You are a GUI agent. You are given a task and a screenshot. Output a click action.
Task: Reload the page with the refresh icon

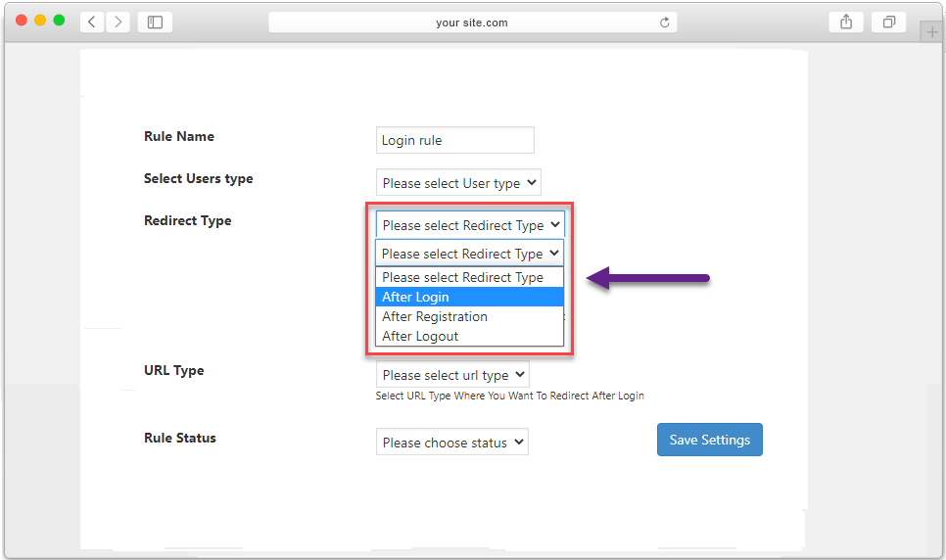(664, 23)
